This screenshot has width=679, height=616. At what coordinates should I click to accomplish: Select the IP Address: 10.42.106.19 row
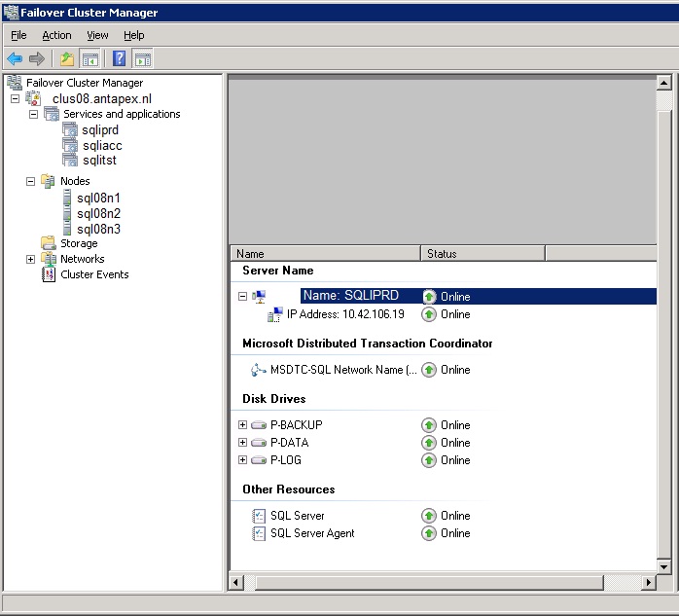pyautogui.click(x=345, y=314)
